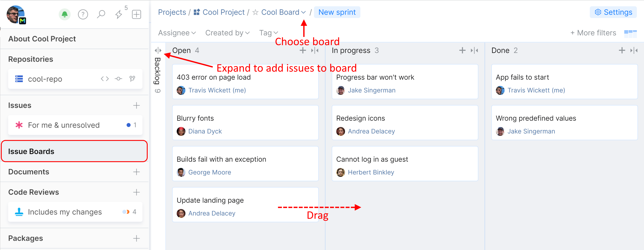Open the Assignee filter dropdown
644x250 pixels.
[x=177, y=33]
